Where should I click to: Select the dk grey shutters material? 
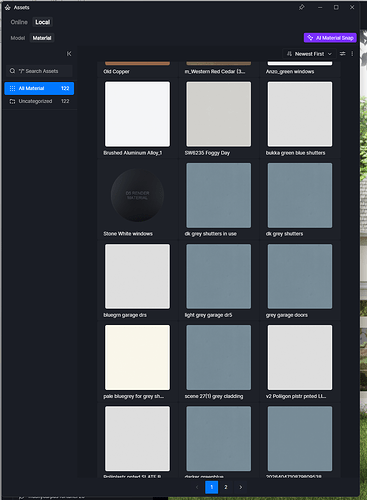click(300, 195)
